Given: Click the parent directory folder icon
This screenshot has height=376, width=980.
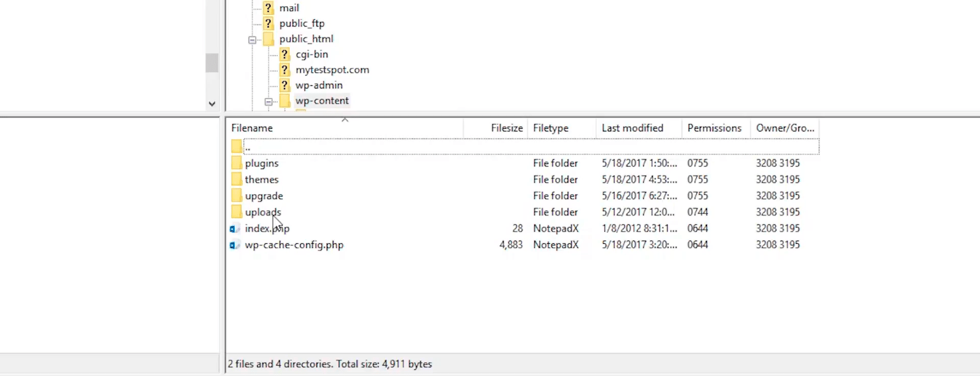Looking at the screenshot, I should coord(236,146).
